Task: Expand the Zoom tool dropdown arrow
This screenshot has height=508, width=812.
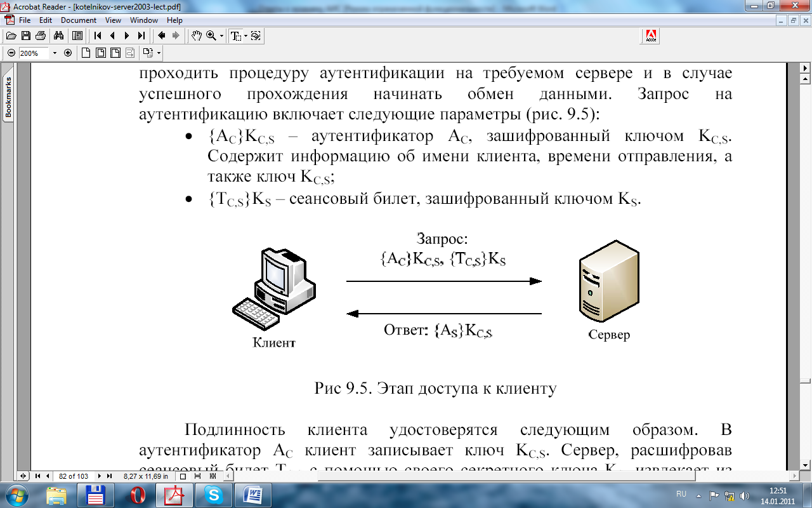Action: click(x=221, y=36)
